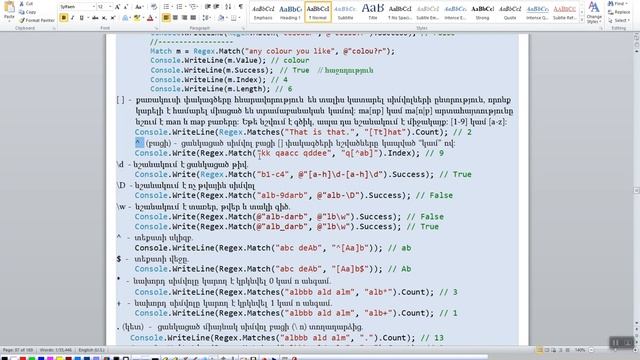This screenshot has height=360, width=640.
Task: Open the Styles pane launcher
Action: click(601, 29)
